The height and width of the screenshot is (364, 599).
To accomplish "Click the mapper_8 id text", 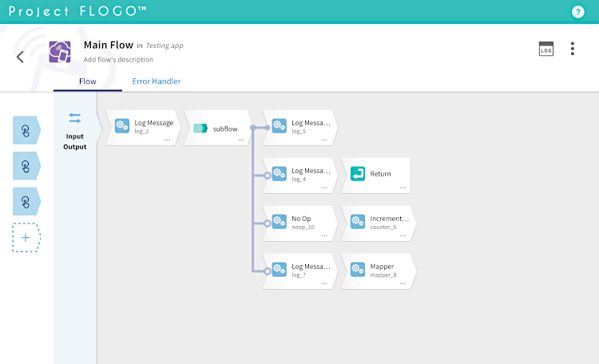I will 383,275.
